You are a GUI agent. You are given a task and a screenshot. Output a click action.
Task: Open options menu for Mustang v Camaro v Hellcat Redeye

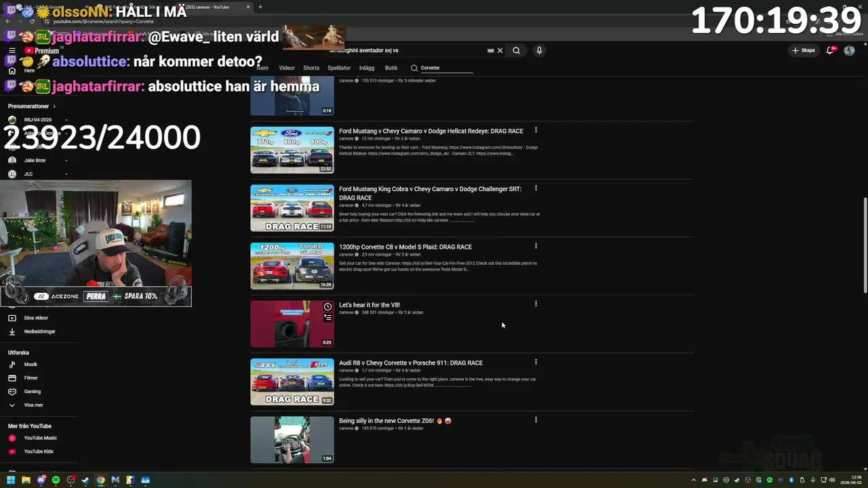coord(536,130)
